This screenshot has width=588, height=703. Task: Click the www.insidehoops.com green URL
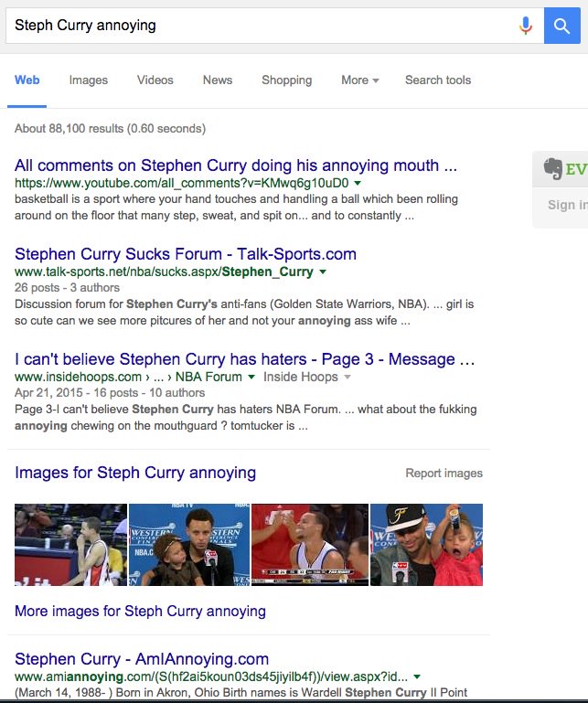click(x=78, y=377)
